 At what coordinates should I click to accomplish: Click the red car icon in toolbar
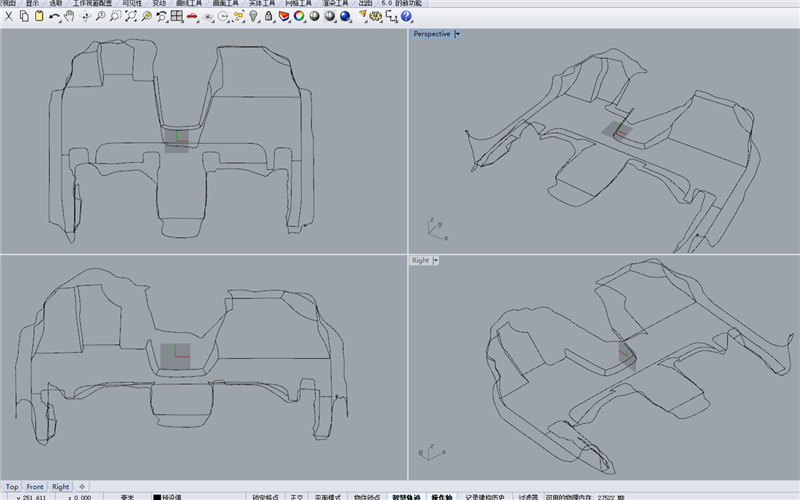[192, 17]
